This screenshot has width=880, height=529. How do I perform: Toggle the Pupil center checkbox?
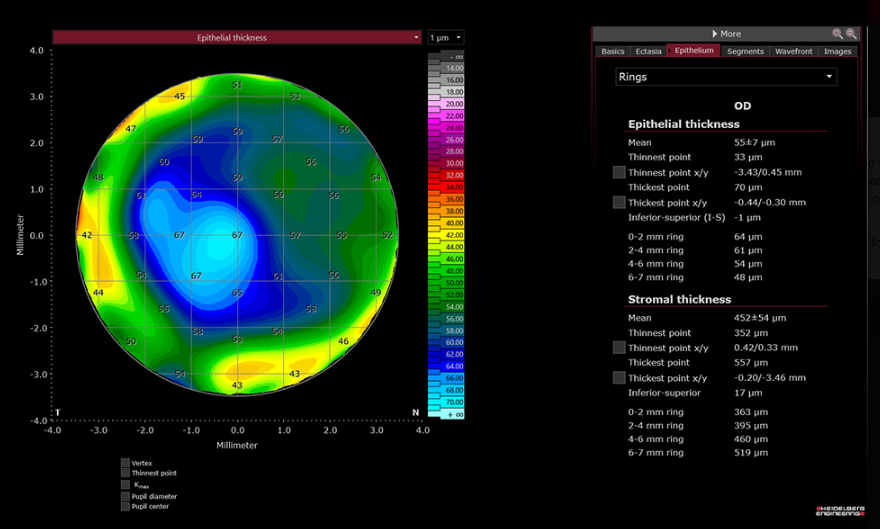pyautogui.click(x=125, y=507)
